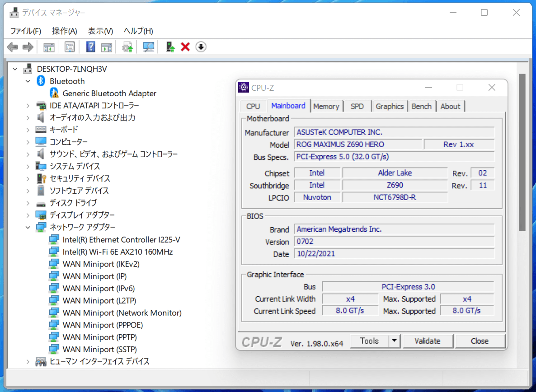Select WAN Miniport (IPv6)
This screenshot has height=392, width=536.
99,289
